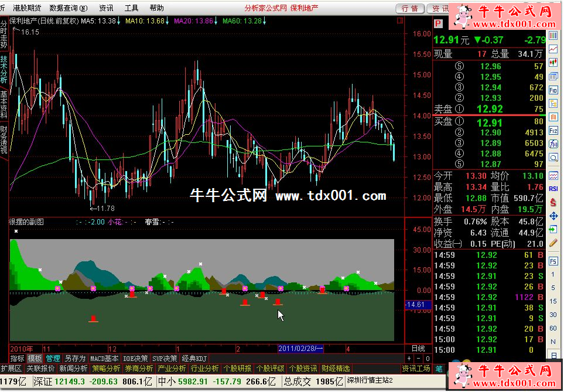Click the magnifier stock search icon
Screen dimensions: 564x392
[x=553, y=158]
